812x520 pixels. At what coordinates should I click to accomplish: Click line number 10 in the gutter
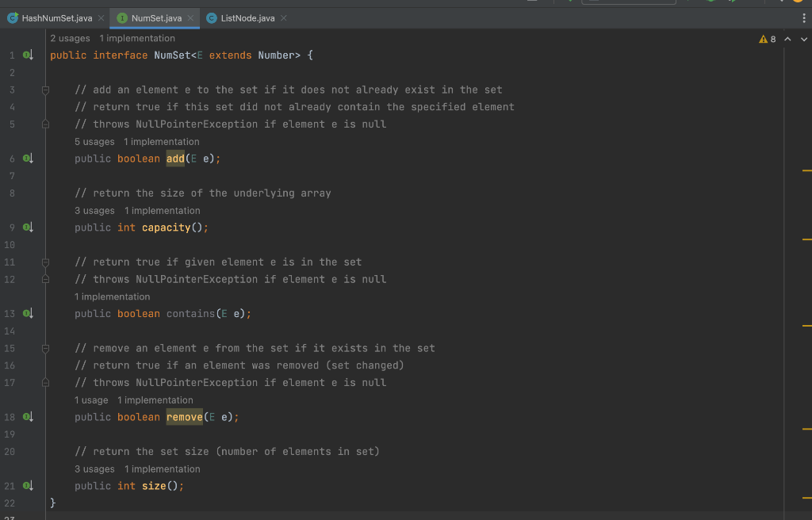(x=10, y=244)
